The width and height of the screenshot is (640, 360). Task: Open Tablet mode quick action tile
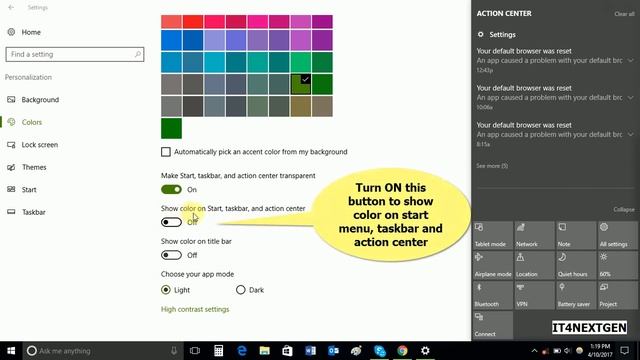pyautogui.click(x=493, y=236)
